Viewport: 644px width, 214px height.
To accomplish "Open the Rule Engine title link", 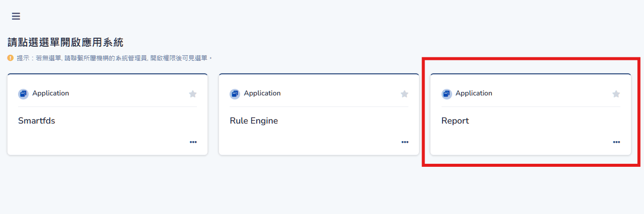I will (x=254, y=121).
